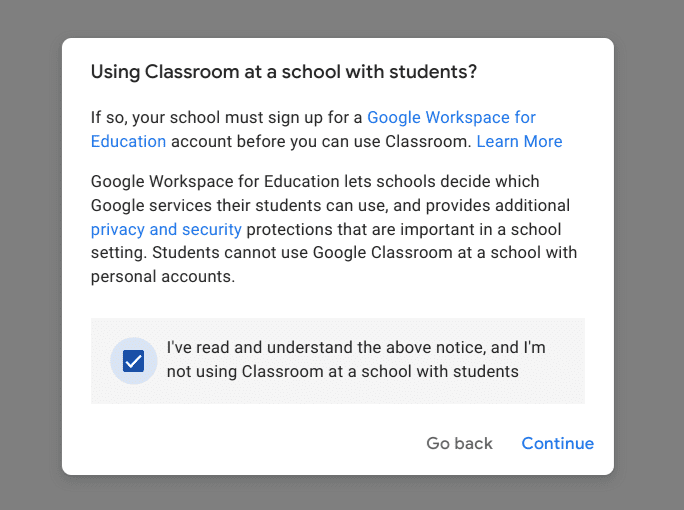Click "account before you can use Classroom" text
Viewport: 684px width, 510px height.
point(321,141)
